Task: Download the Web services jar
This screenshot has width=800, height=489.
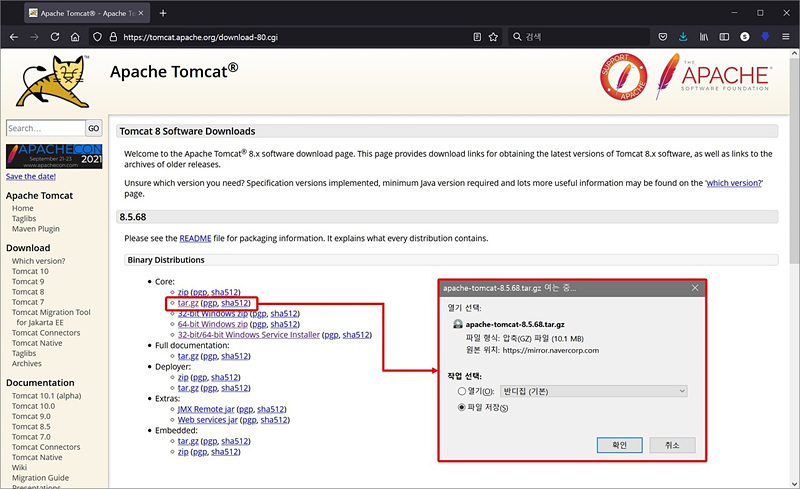Action: [208, 420]
